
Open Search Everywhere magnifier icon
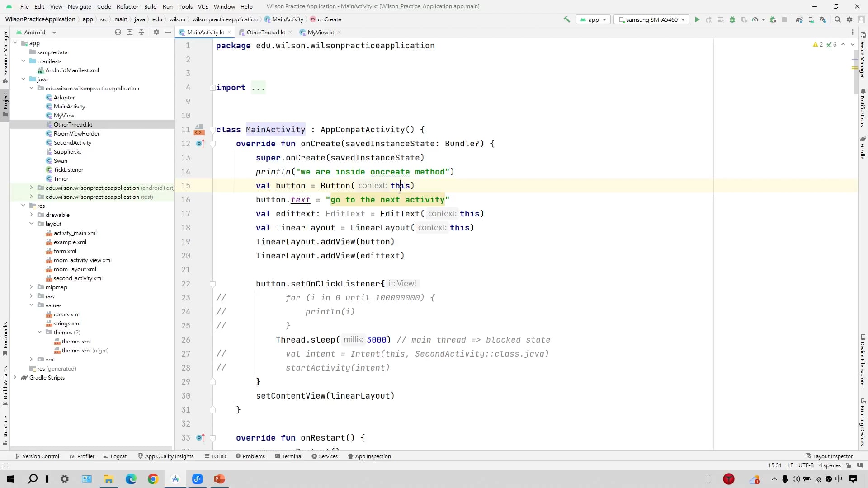pos(838,19)
